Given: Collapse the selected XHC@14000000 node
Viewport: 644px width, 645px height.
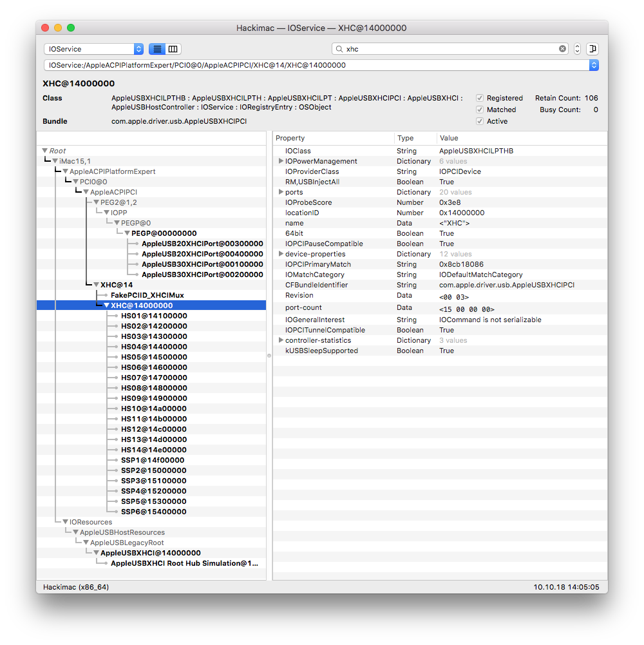Looking at the screenshot, I should tap(106, 305).
